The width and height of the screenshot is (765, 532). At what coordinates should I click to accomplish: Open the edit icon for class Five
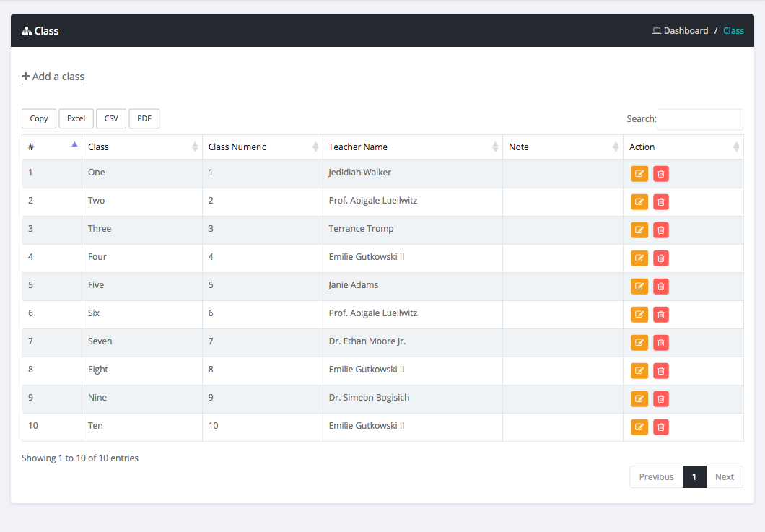click(x=639, y=287)
